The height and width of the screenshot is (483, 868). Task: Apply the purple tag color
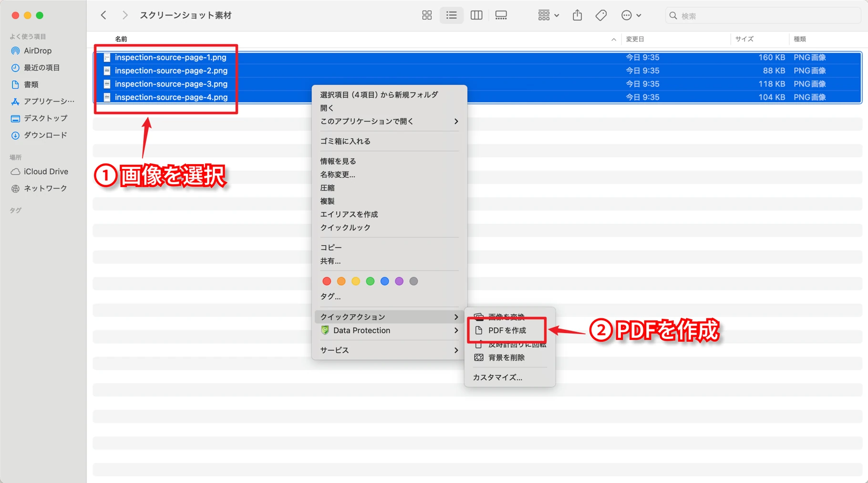click(x=399, y=281)
